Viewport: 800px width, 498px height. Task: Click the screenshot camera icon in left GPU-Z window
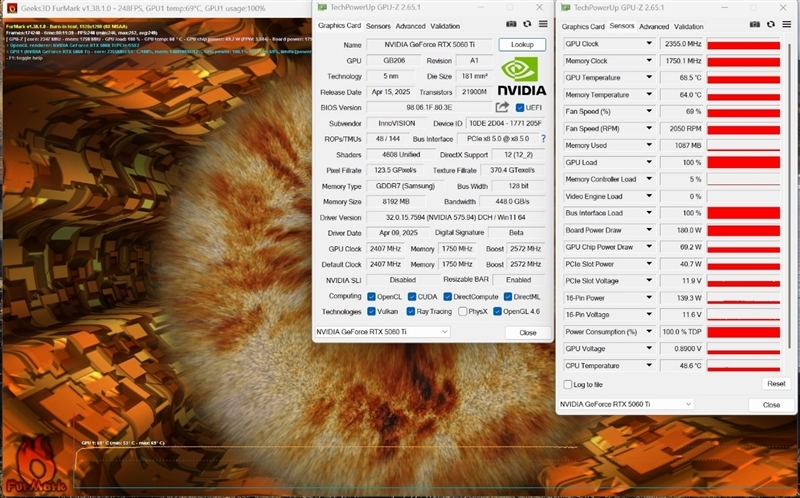pyautogui.click(x=511, y=24)
